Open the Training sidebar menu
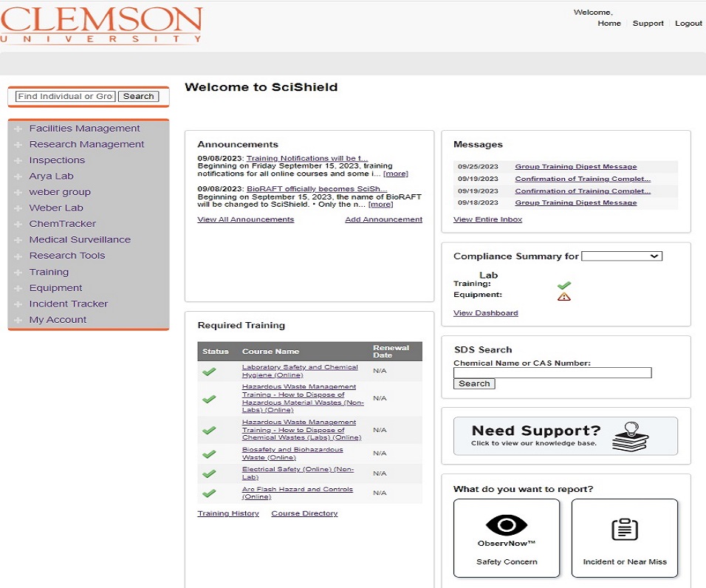The image size is (706, 588). pyautogui.click(x=49, y=272)
